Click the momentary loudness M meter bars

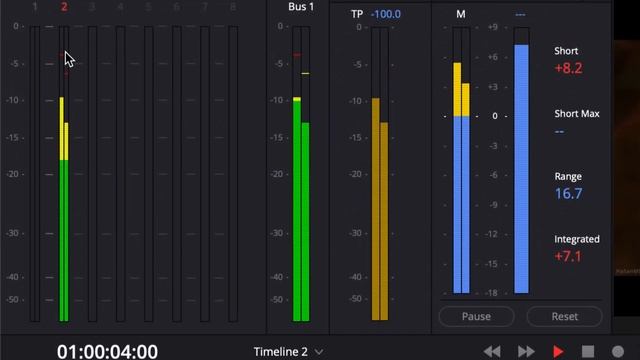coord(461,160)
